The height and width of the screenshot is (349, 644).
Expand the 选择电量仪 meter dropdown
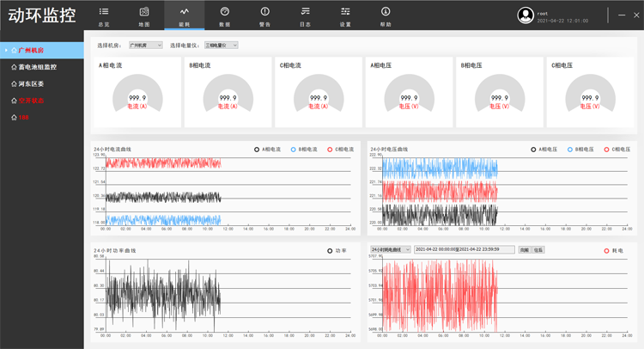[x=221, y=45]
